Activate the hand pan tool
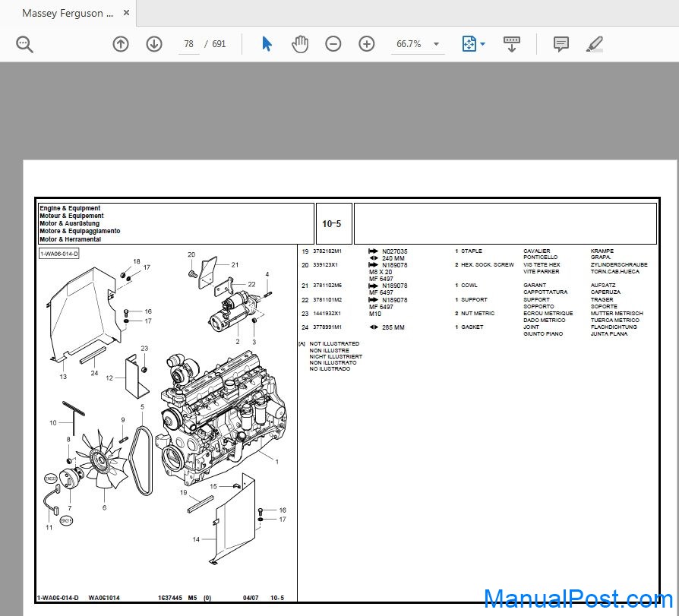679x616 pixels. point(300,44)
